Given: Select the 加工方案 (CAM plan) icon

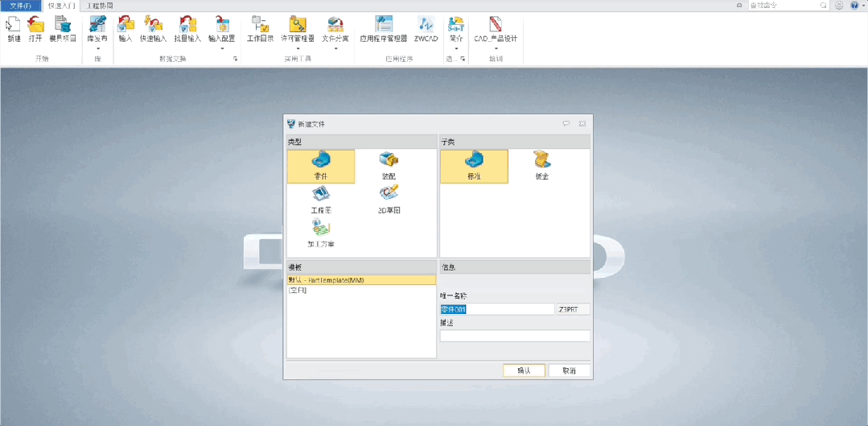Looking at the screenshot, I should [320, 233].
